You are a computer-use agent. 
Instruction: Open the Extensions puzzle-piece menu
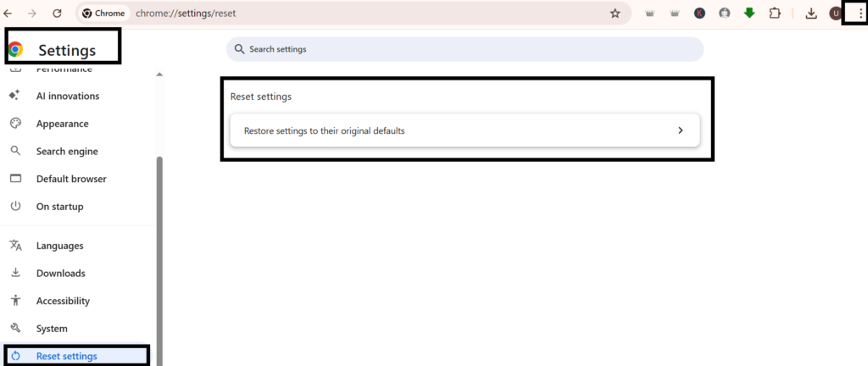pyautogui.click(x=775, y=14)
